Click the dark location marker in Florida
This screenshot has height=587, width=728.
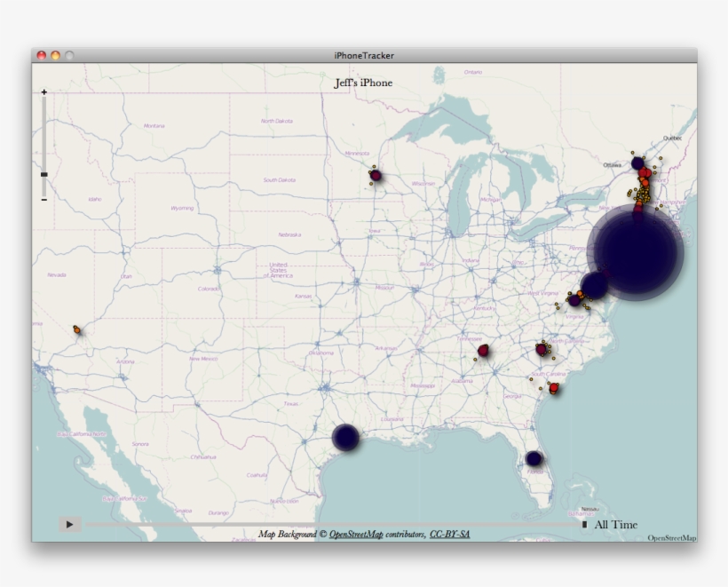pyautogui.click(x=534, y=458)
